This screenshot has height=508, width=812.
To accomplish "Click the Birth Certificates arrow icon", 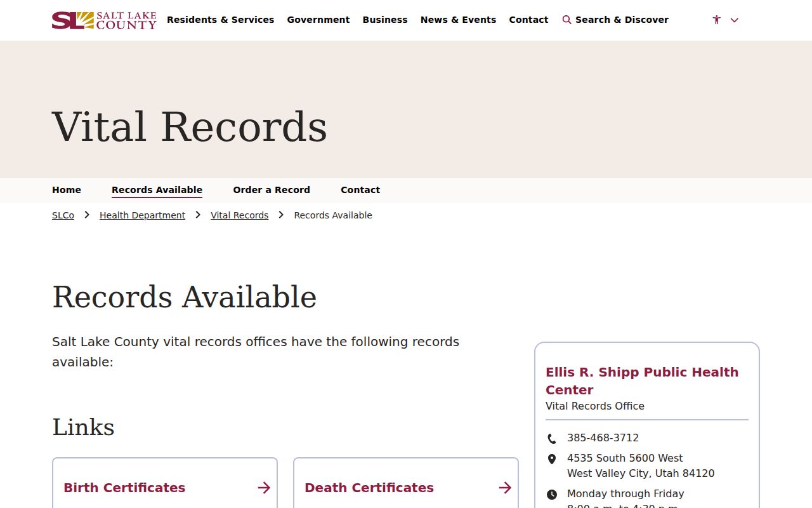I will pyautogui.click(x=264, y=488).
